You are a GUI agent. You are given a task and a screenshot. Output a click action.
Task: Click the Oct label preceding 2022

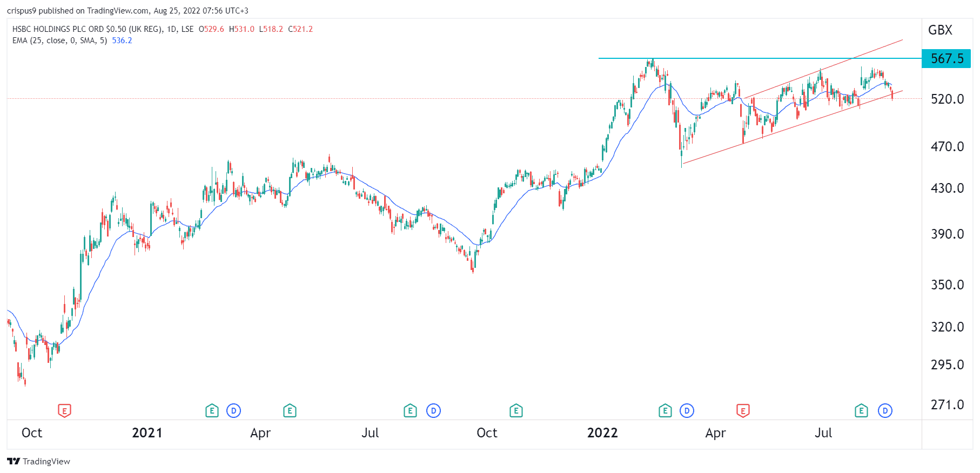click(x=487, y=433)
